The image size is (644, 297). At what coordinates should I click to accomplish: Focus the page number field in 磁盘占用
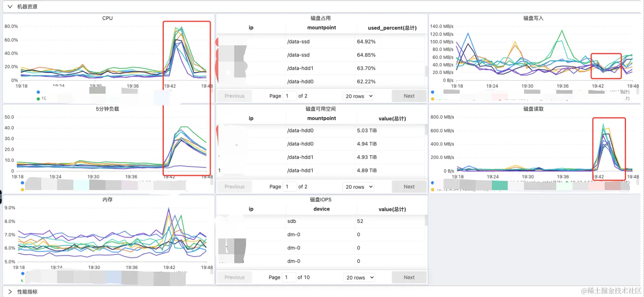pyautogui.click(x=290, y=96)
